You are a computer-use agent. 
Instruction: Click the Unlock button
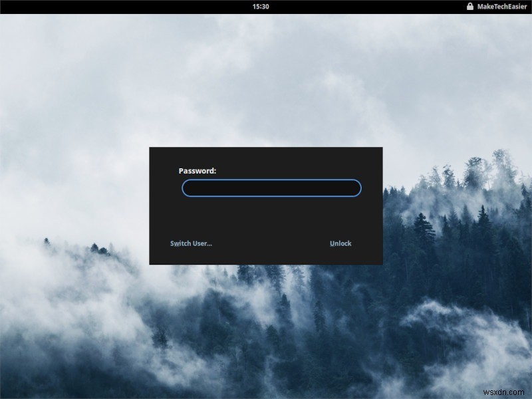340,243
